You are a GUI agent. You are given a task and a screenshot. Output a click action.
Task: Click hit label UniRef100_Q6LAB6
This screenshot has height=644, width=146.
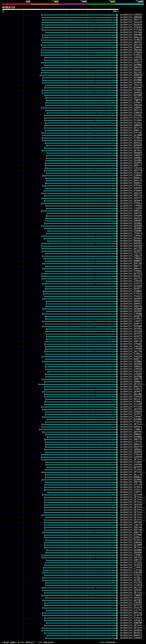[131, 394]
